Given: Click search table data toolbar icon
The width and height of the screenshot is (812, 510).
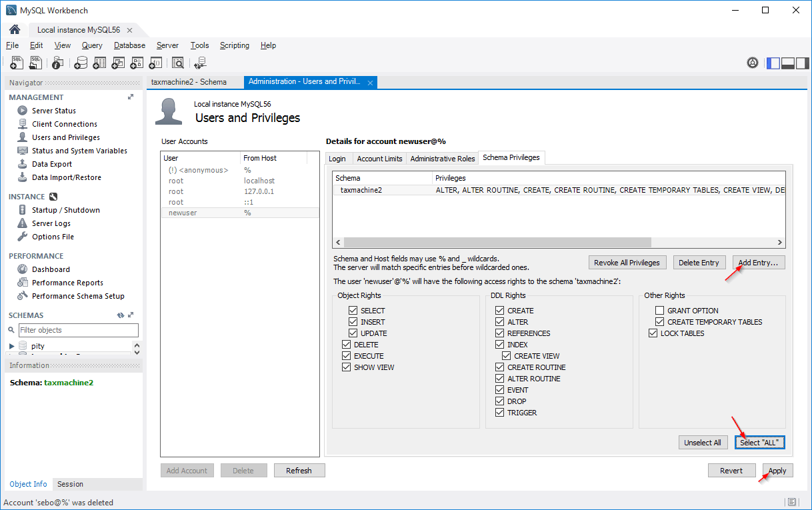Looking at the screenshot, I should coord(177,63).
